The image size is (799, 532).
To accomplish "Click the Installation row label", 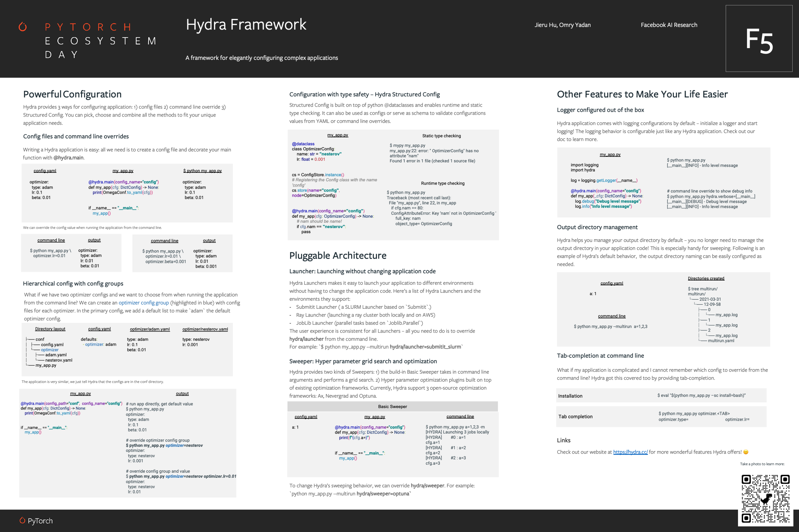I will (x=570, y=396).
